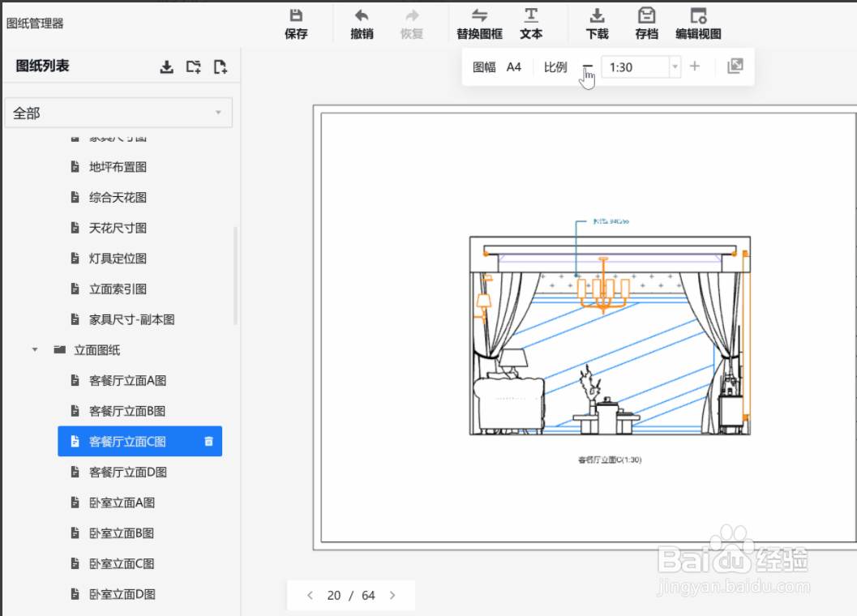This screenshot has width=857, height=616.
Task: Go to the next page with the right arrow
Action: click(x=392, y=595)
